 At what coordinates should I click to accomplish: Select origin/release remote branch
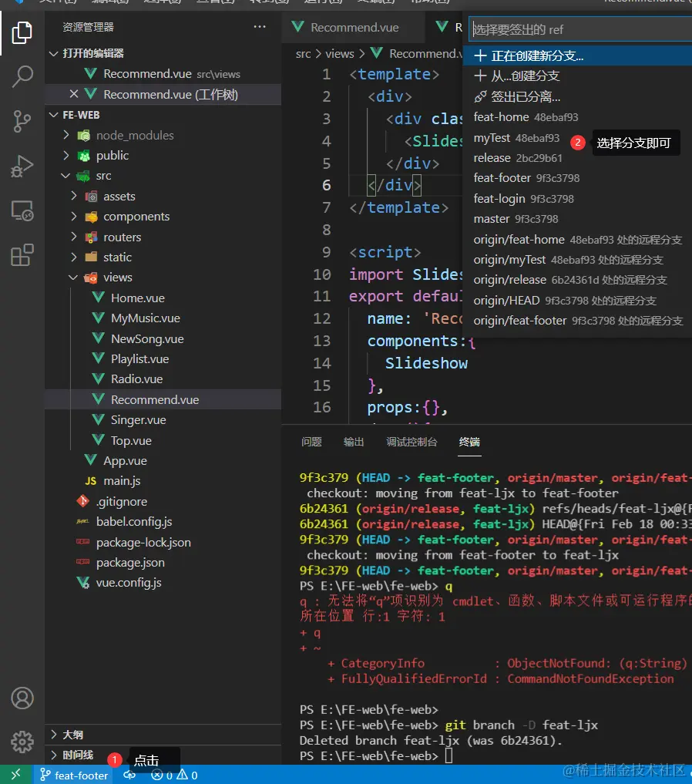click(x=578, y=280)
